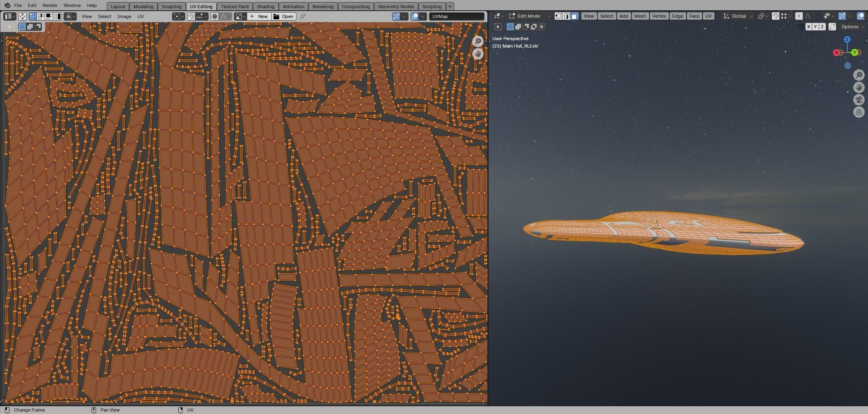Open proportional falloff in UV editor

point(225,16)
